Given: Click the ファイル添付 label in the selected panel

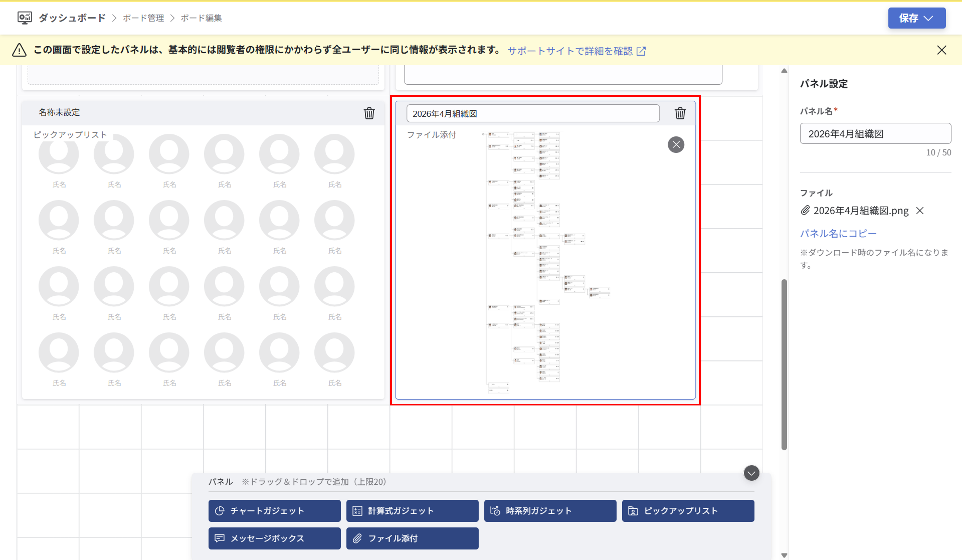Looking at the screenshot, I should (x=431, y=135).
